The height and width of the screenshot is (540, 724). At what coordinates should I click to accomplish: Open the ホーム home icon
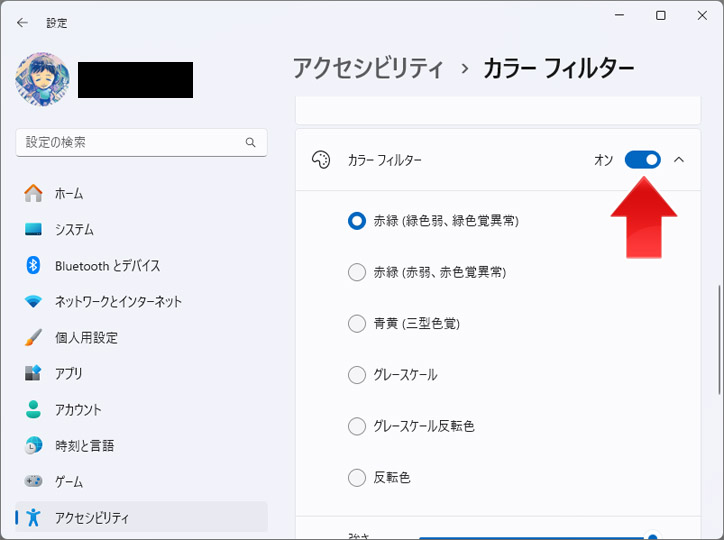pos(33,193)
